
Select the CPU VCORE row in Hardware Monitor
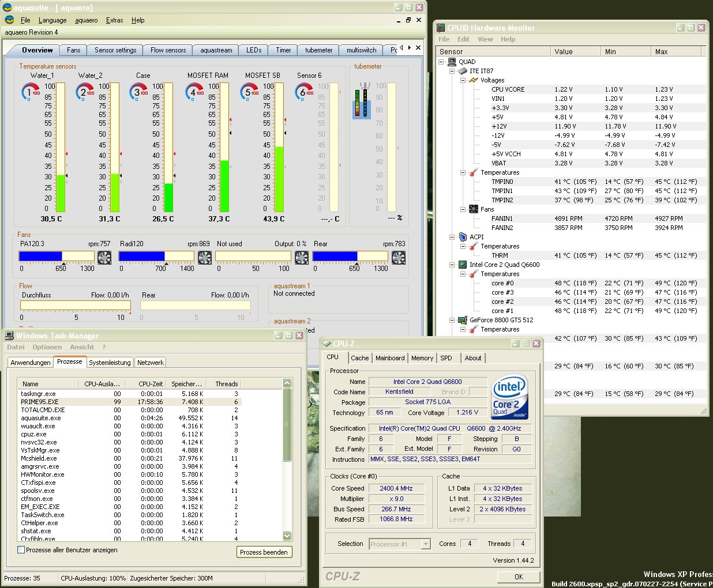[x=598, y=89]
